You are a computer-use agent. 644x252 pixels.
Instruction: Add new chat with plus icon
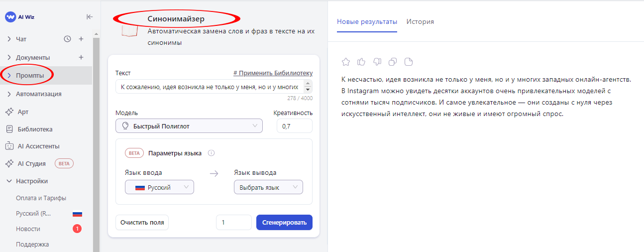pyautogui.click(x=81, y=39)
